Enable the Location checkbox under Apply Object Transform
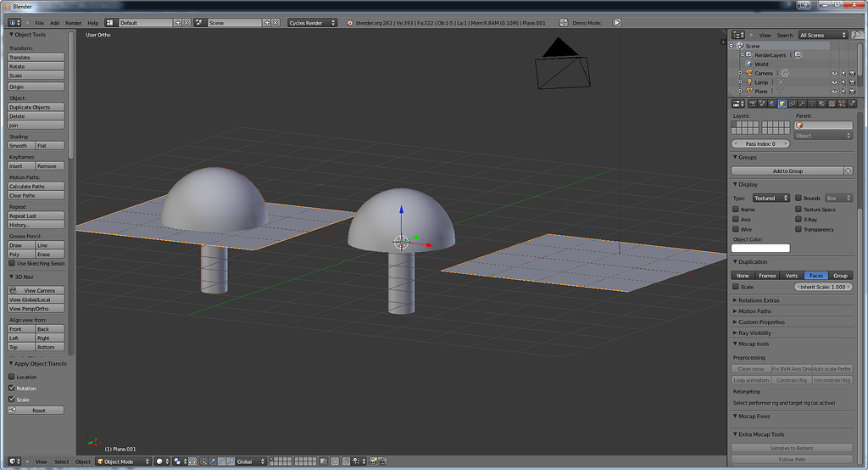The height and width of the screenshot is (470, 868). (x=11, y=377)
